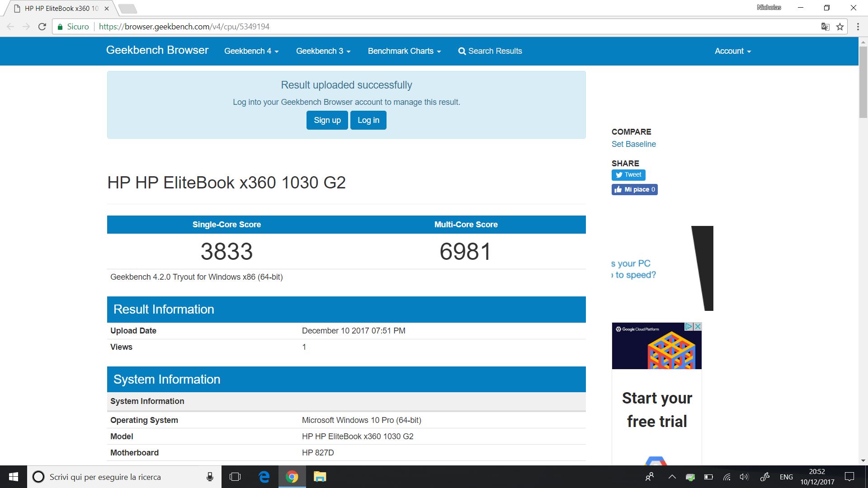Image resolution: width=868 pixels, height=488 pixels.
Task: Check the battery status icon
Action: pyautogui.click(x=708, y=477)
